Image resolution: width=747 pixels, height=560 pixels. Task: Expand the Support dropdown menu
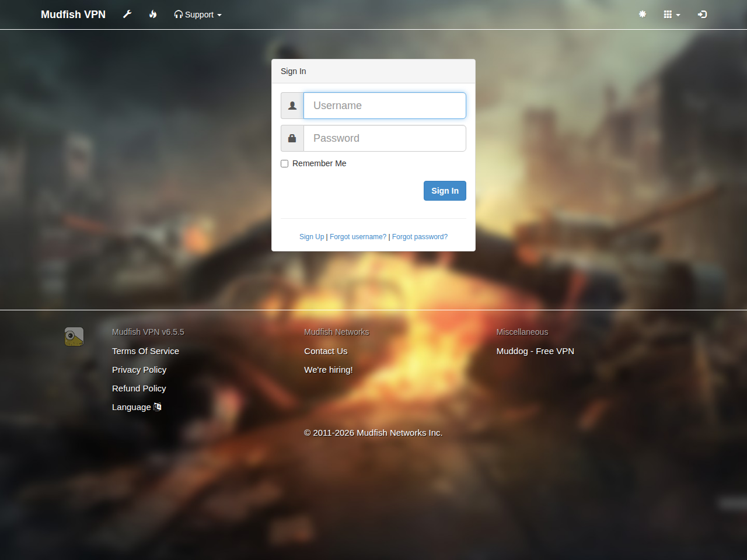click(198, 15)
